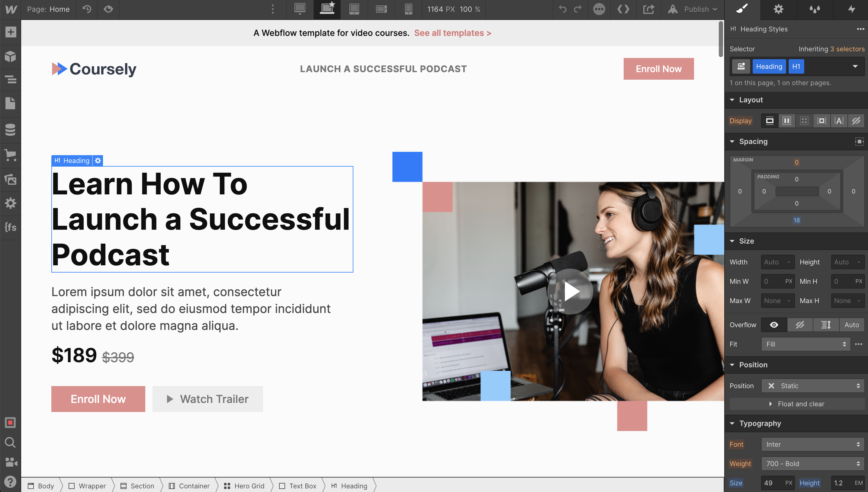Set overflow to hidden
This screenshot has width=868, height=492.
[x=800, y=325]
